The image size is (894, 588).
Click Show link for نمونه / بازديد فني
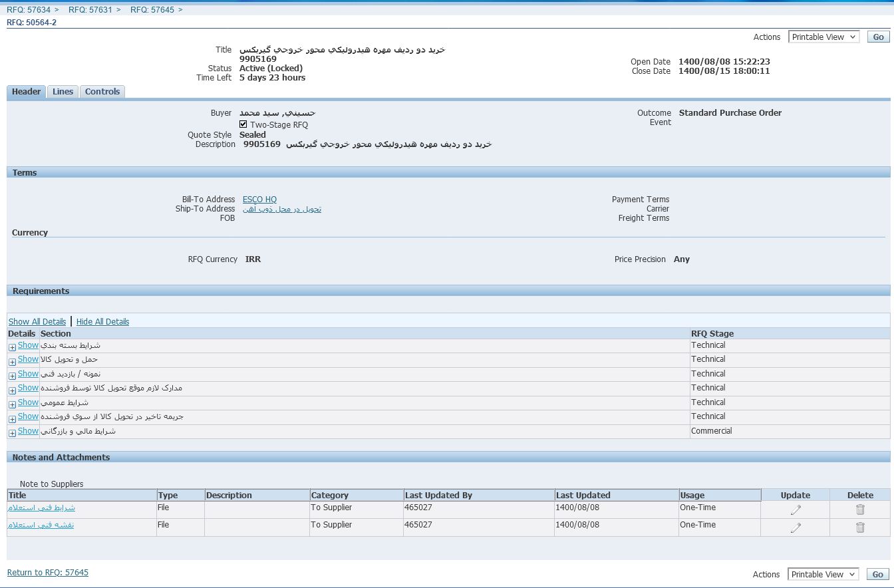point(28,374)
